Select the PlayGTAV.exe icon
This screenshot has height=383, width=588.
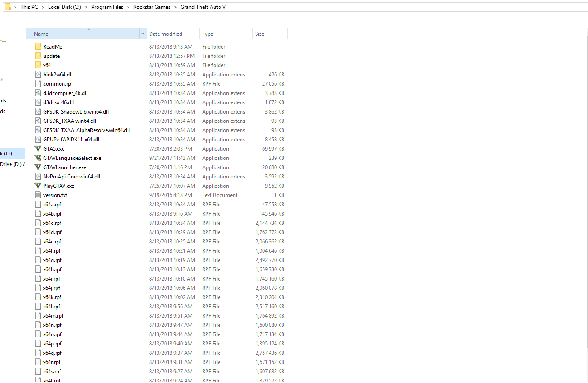[x=38, y=186]
